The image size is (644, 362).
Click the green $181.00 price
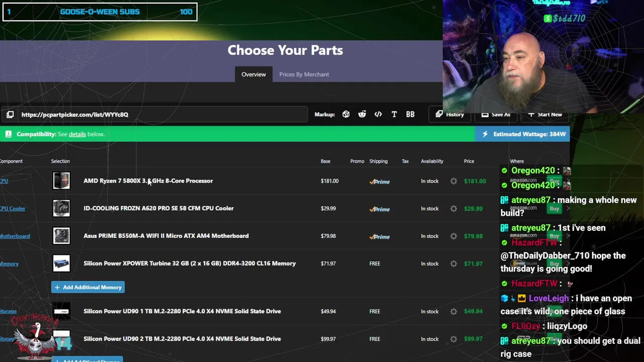click(475, 181)
